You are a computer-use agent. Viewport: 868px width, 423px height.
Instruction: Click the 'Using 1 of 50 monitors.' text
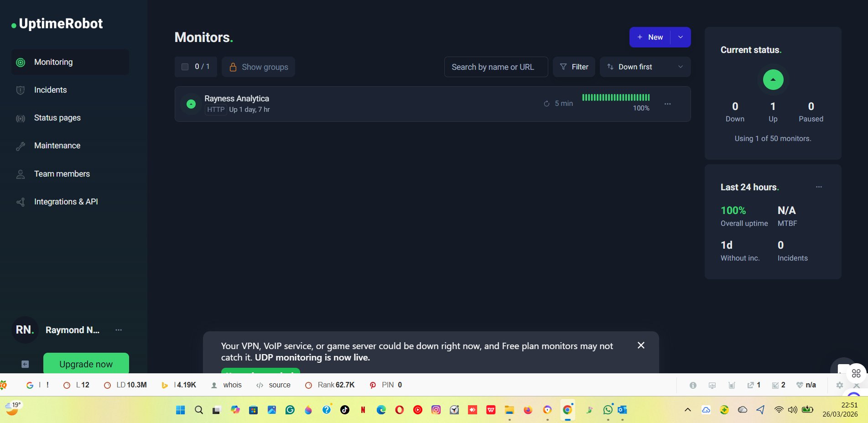pos(773,138)
